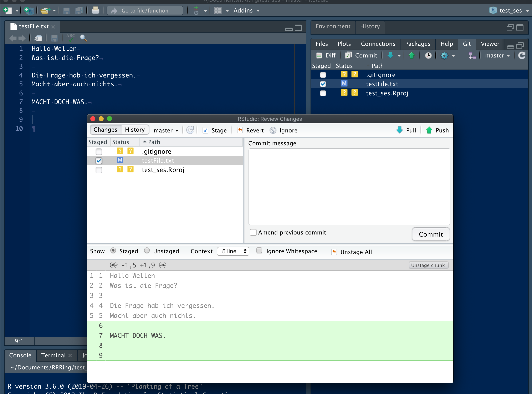Click the Create Project icon
Viewport: 532px width, 394px height.
[29, 10]
